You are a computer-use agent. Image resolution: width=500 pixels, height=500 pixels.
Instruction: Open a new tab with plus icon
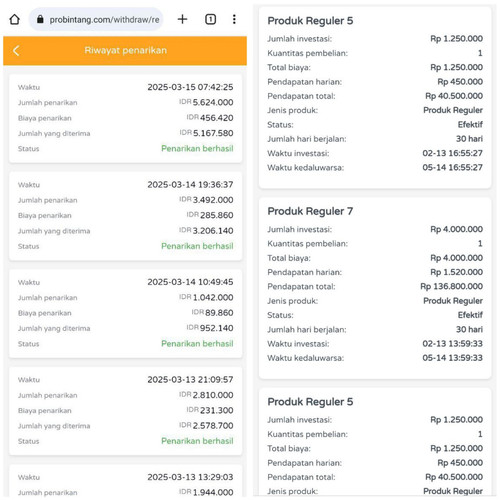(182, 19)
